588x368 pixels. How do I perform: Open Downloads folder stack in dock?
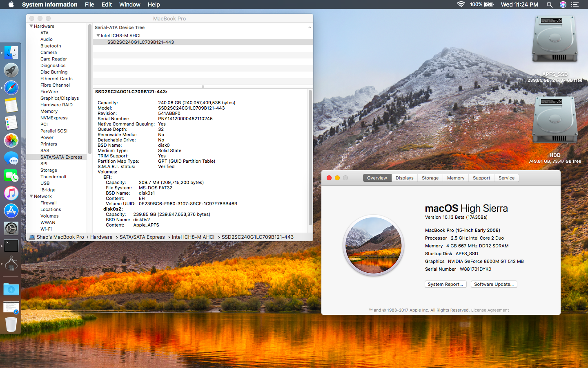pyautogui.click(x=11, y=289)
